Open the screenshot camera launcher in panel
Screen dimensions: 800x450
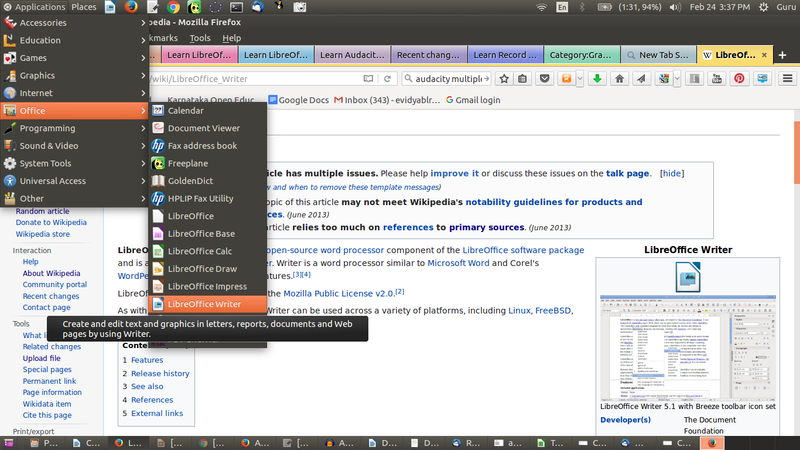point(300,7)
